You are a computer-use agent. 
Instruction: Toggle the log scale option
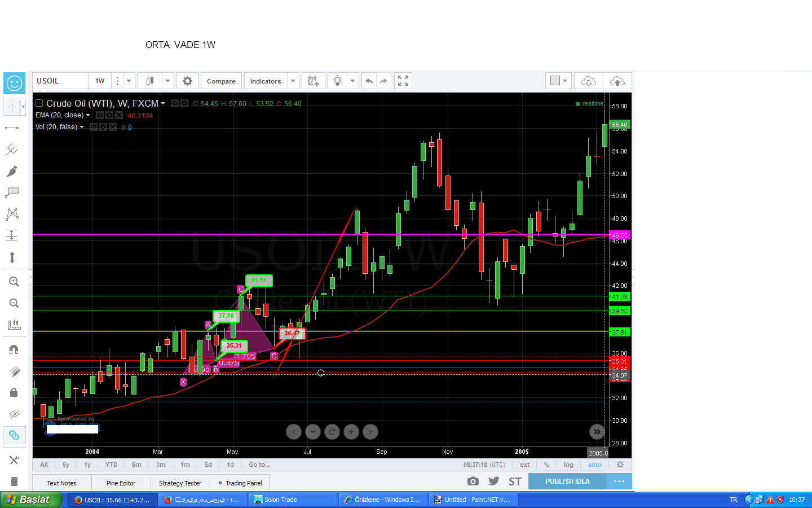tap(568, 465)
